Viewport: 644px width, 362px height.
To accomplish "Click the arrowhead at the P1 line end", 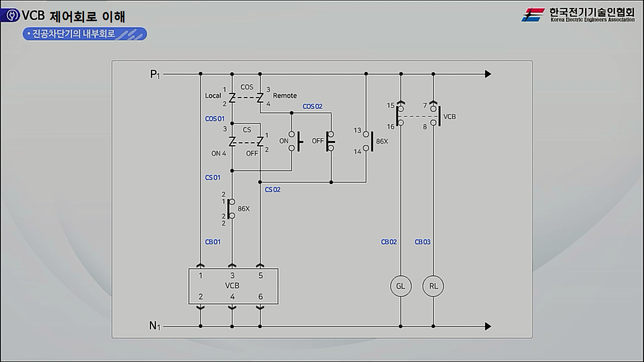I will [488, 74].
